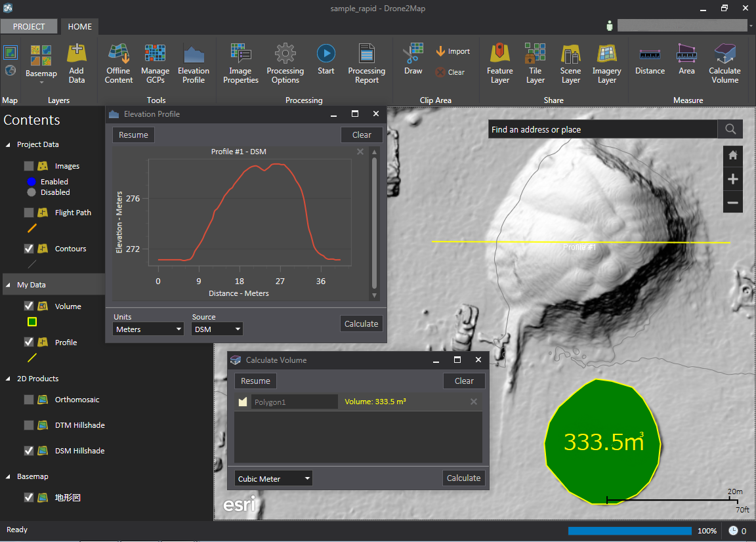Import a clip area

pos(453,51)
